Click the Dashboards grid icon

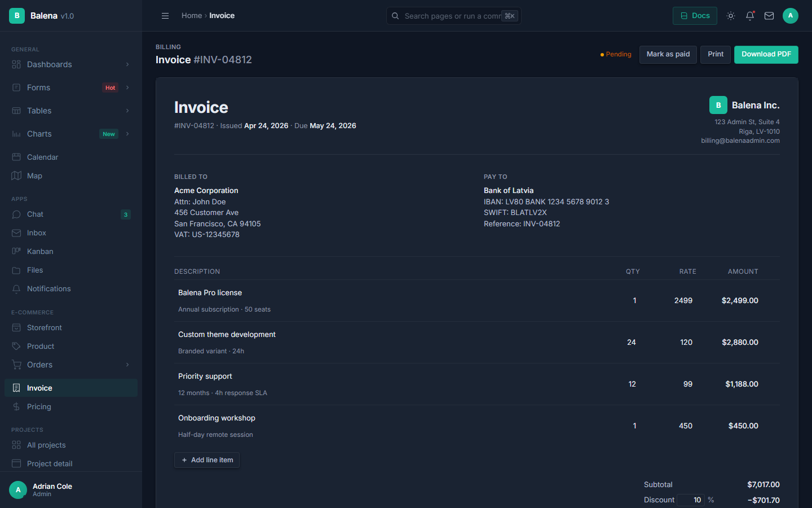tap(16, 64)
